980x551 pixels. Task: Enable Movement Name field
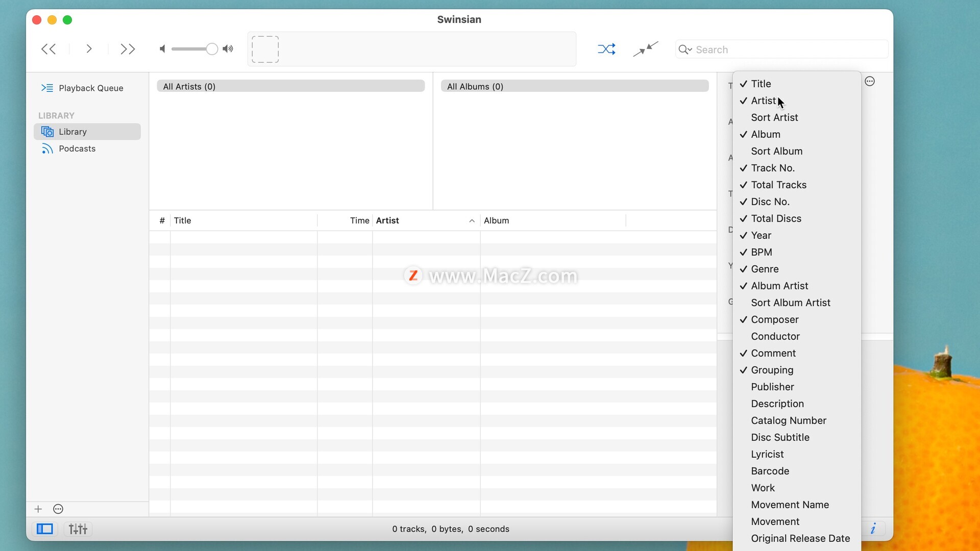point(797,505)
